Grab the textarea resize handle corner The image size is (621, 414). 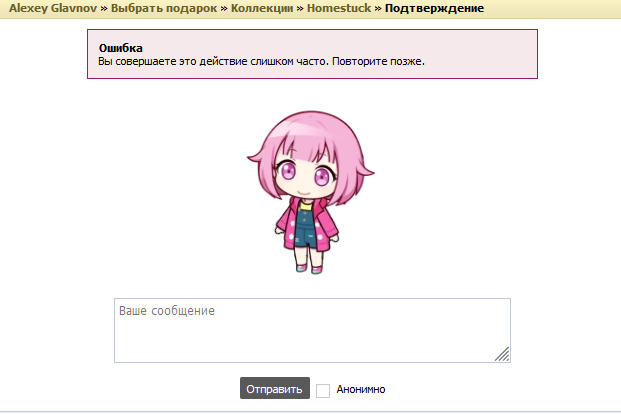[502, 354]
